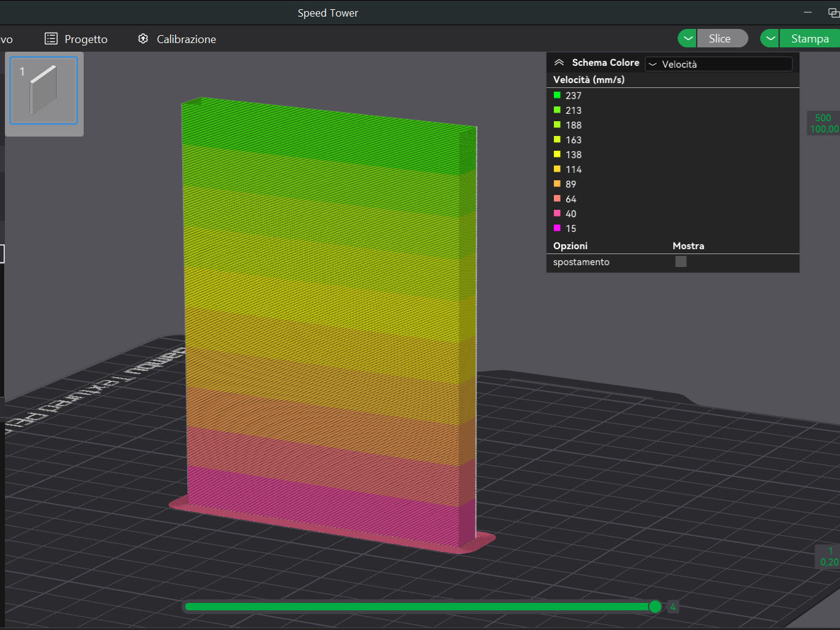Click the 64 speed color swatch
Image resolution: width=840 pixels, height=630 pixels.
557,199
